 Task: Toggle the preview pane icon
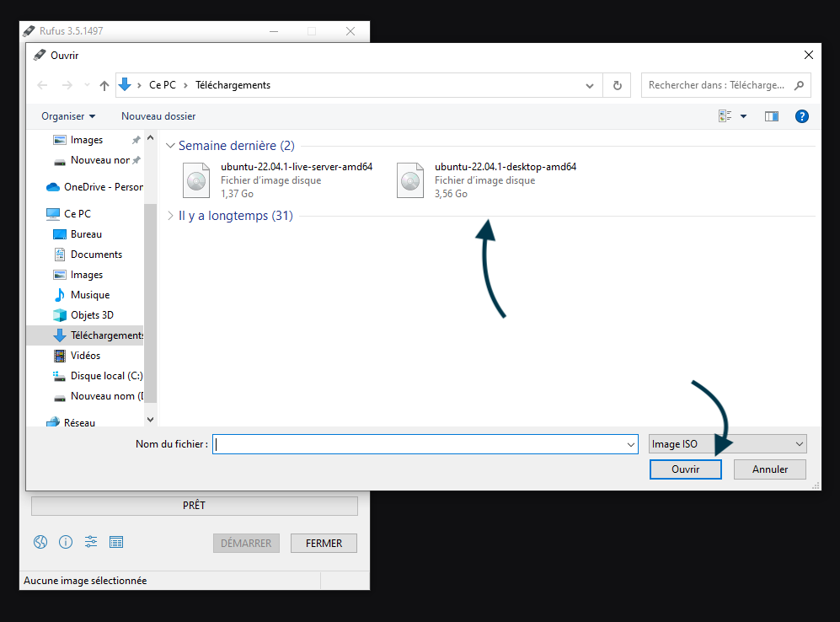771,116
